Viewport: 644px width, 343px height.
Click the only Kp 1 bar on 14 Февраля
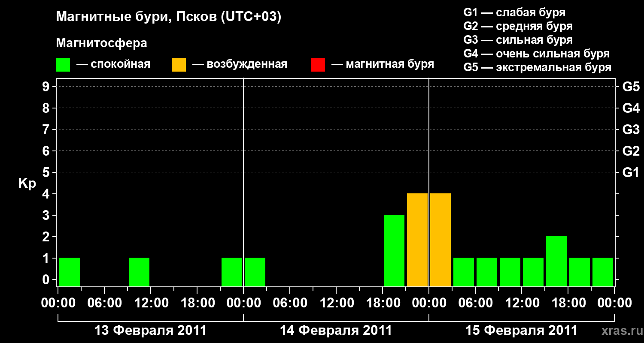255,272
